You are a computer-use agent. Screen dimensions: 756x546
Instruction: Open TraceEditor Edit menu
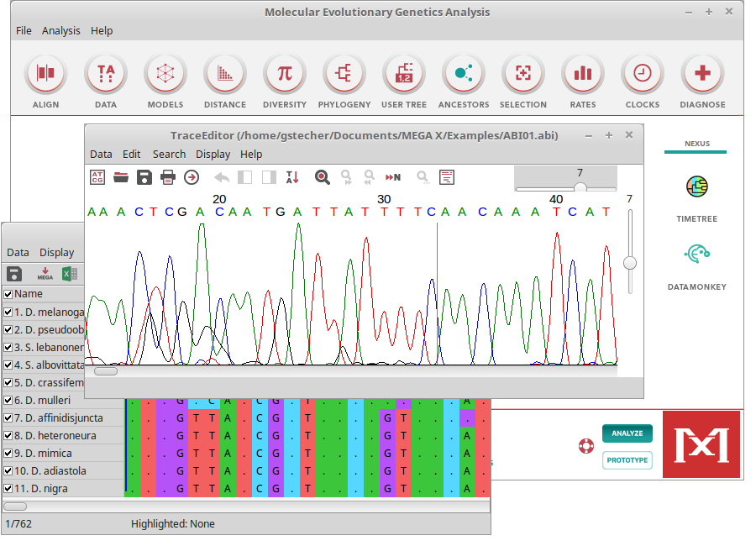(x=131, y=155)
